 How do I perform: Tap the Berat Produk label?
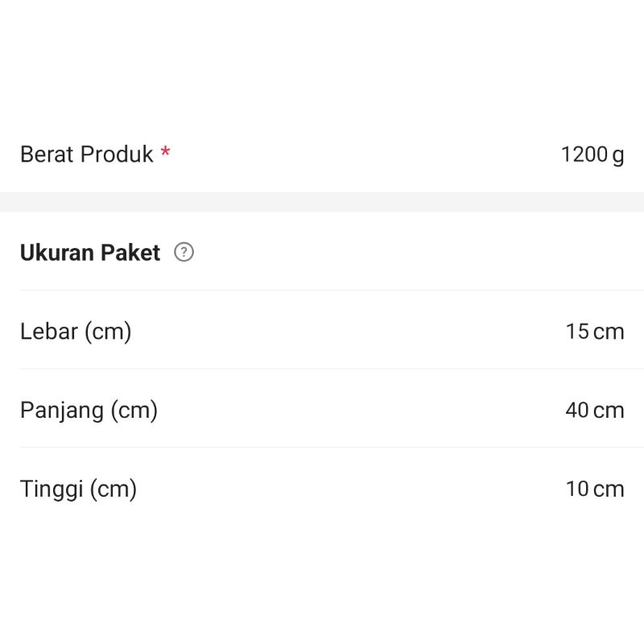click(86, 155)
